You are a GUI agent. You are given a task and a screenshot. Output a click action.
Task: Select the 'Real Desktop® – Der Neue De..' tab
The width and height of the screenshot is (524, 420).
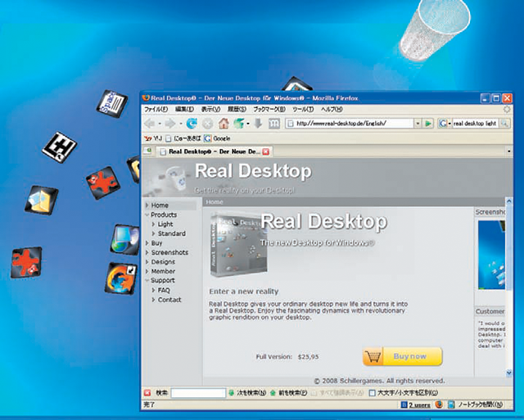(x=215, y=151)
